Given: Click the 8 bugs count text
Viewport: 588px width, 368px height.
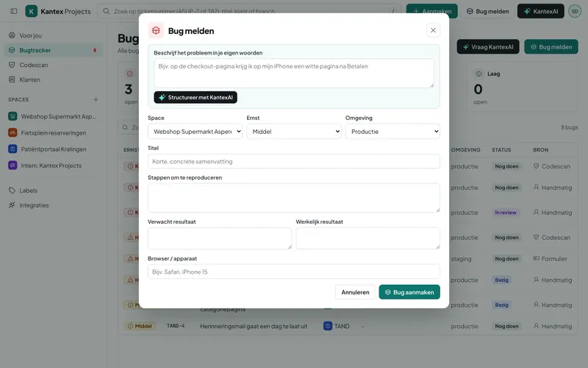Looking at the screenshot, I should point(569,127).
